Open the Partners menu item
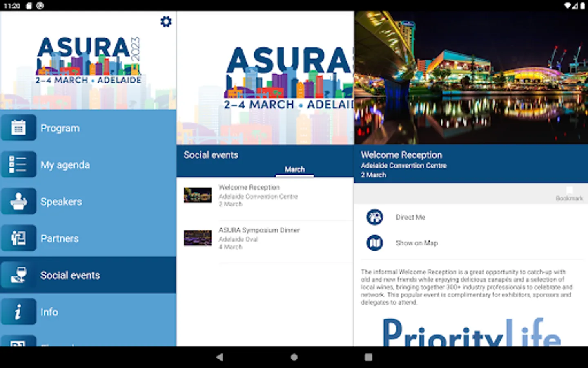588x368 pixels. (x=88, y=238)
